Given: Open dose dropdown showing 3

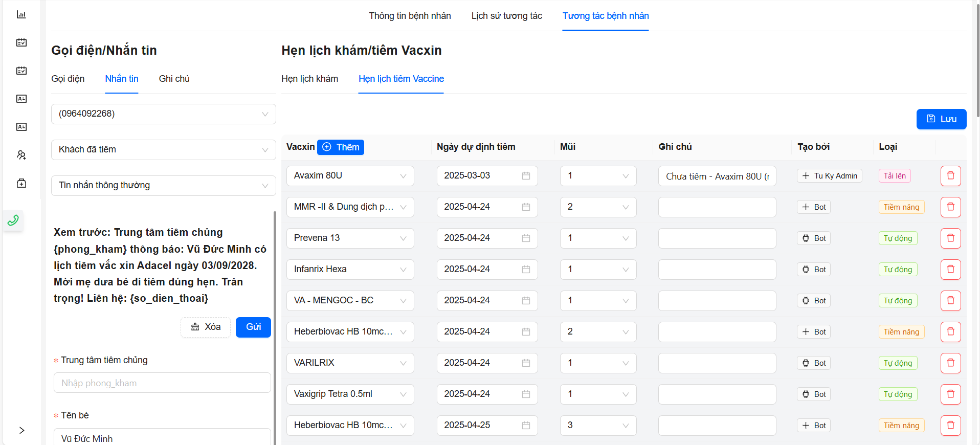Looking at the screenshot, I should (598, 426).
